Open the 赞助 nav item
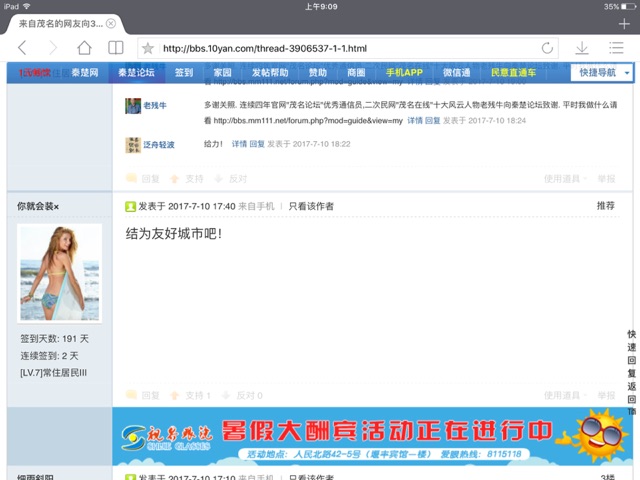The image size is (640, 480). [318, 73]
